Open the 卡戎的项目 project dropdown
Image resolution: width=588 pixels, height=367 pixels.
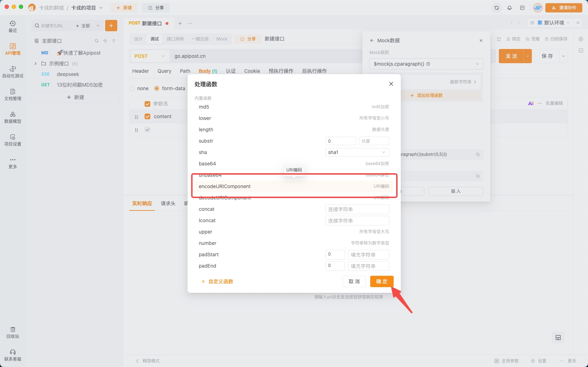87,8
